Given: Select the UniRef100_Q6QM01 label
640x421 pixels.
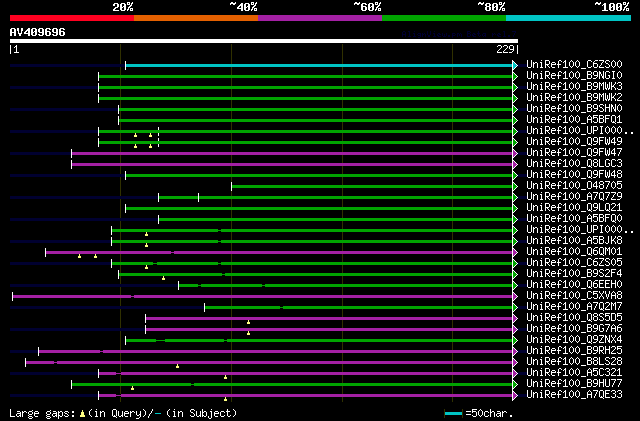Looking at the screenshot, I should click(x=574, y=252).
